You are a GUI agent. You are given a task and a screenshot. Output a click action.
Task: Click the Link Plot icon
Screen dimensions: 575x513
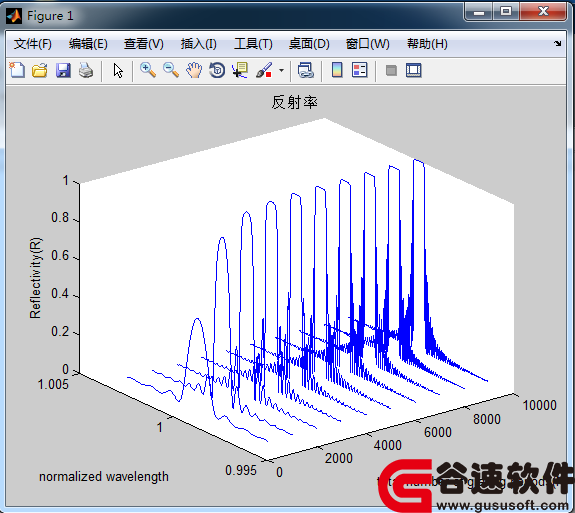point(305,70)
